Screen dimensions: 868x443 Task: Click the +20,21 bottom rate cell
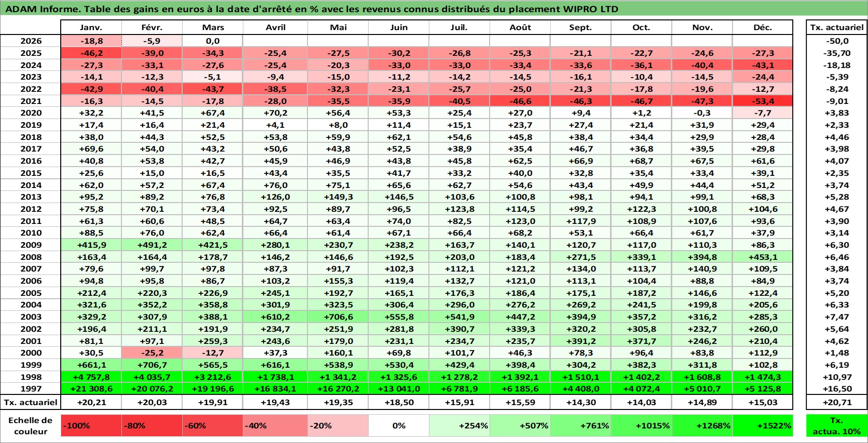point(91,402)
